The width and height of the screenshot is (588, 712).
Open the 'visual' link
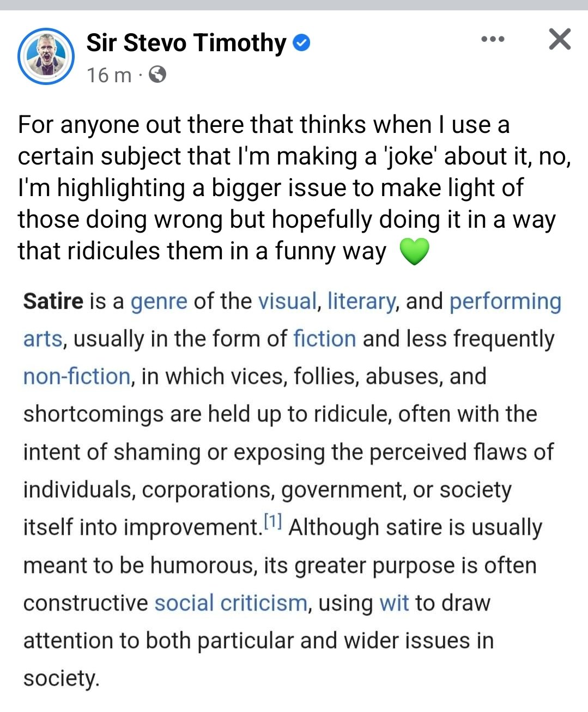(287, 301)
